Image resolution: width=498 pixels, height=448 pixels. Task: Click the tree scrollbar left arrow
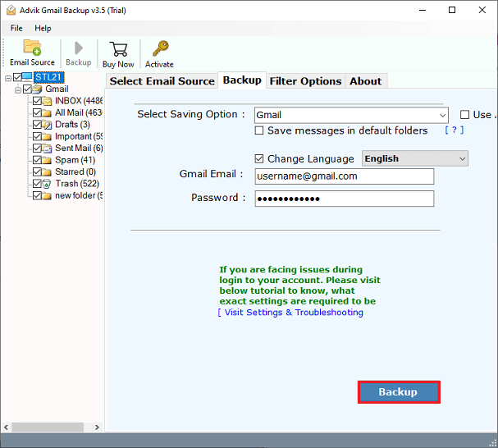[x=6, y=427]
